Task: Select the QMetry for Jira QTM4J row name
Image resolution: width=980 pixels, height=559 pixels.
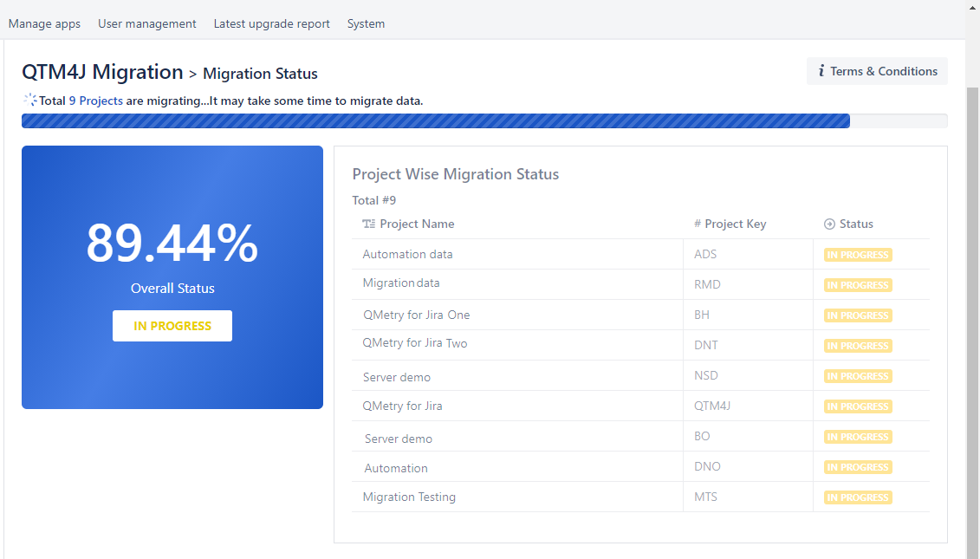Action: 403,406
